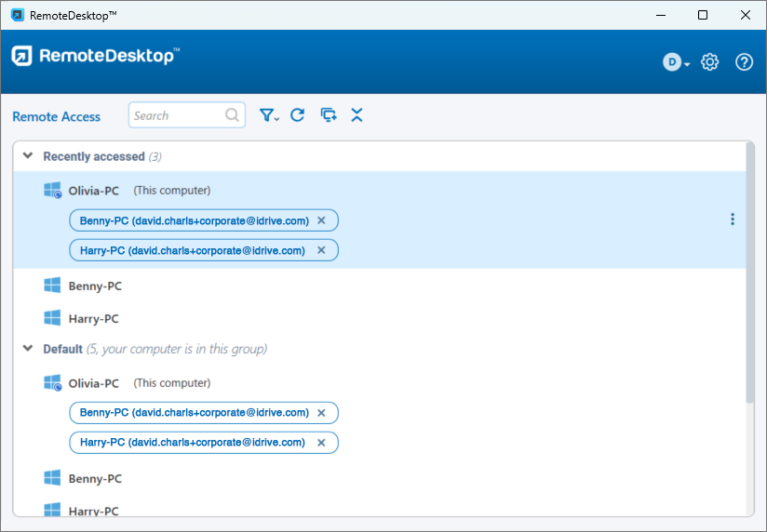Click the refresh computers list icon
This screenshot has height=532, width=767.
[x=298, y=115]
